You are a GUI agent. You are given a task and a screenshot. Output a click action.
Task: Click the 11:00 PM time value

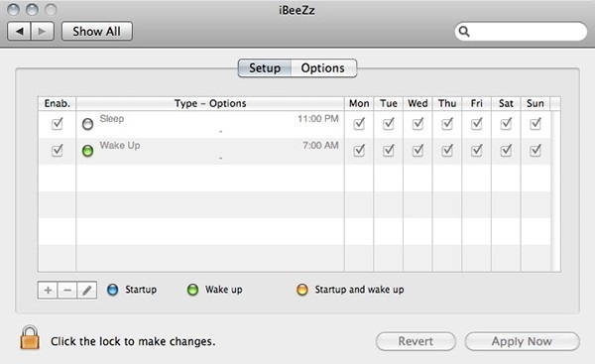coord(318,119)
